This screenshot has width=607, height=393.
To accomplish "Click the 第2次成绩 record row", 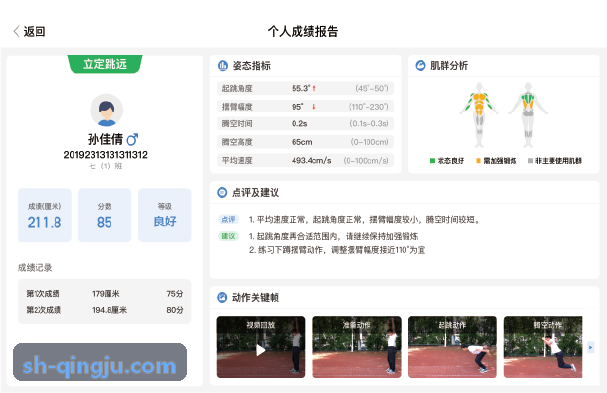I will (105, 310).
